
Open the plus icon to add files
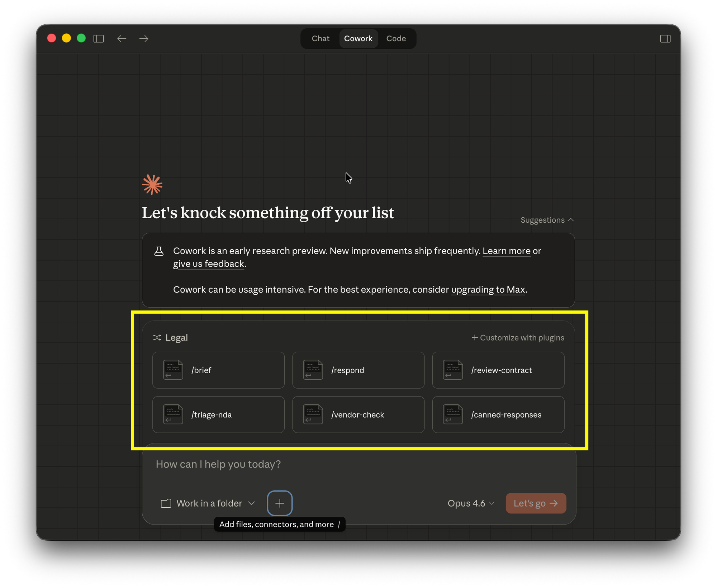click(280, 503)
